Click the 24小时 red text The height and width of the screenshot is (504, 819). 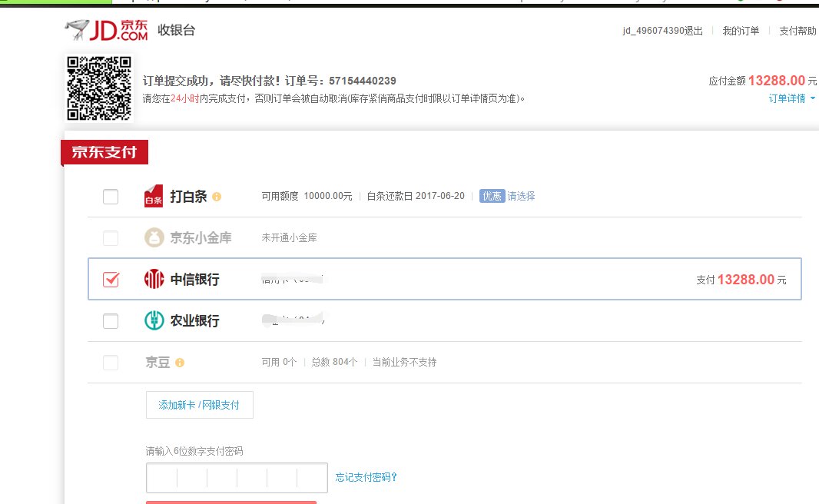pyautogui.click(x=185, y=98)
